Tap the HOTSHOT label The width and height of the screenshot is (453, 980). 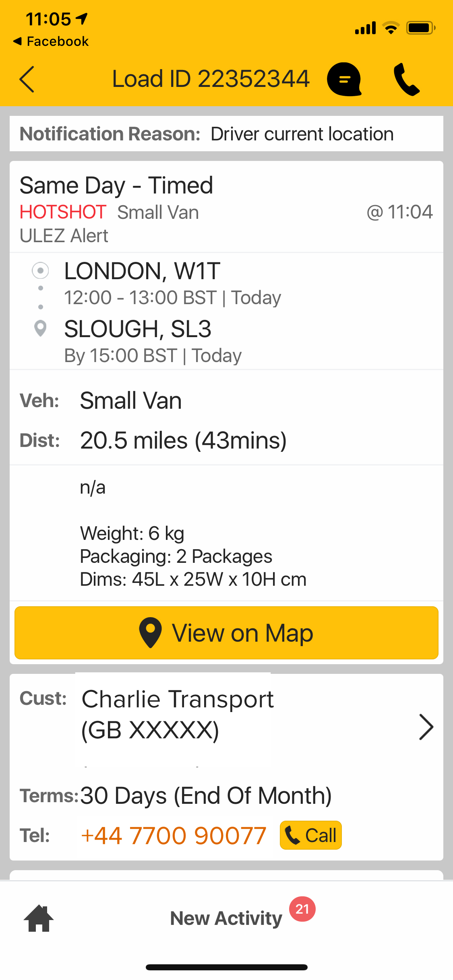click(63, 212)
